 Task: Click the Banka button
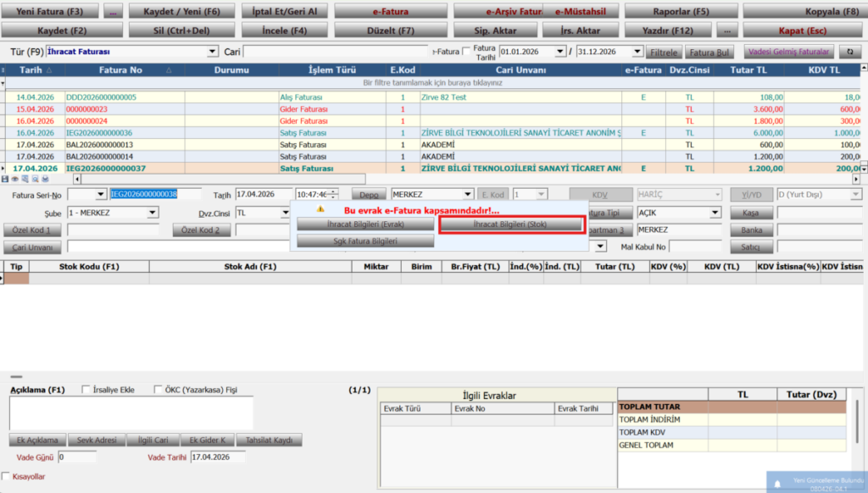click(751, 230)
